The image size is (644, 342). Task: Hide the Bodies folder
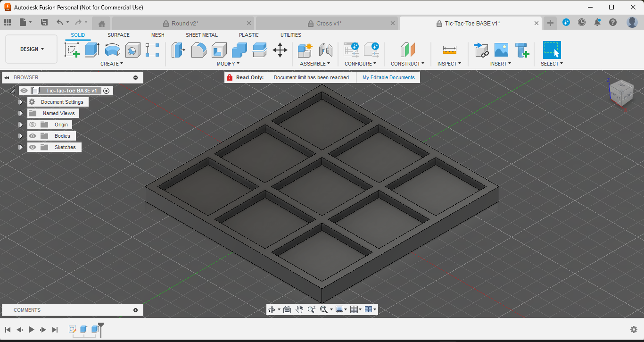(32, 136)
